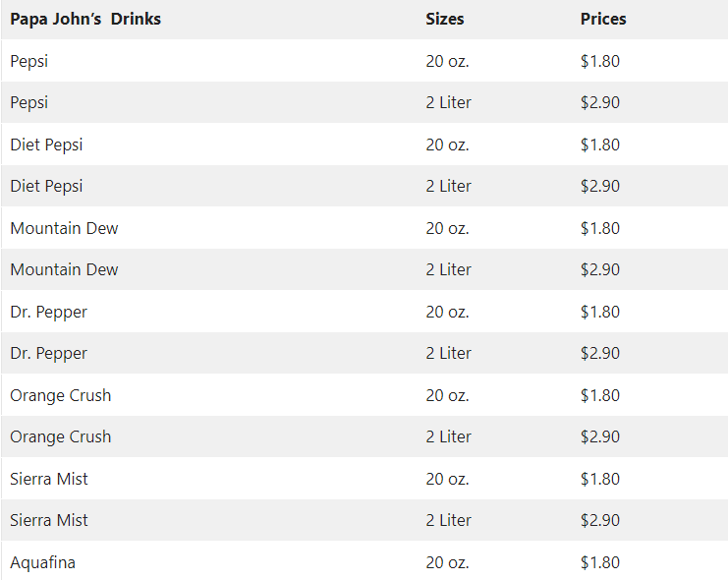The image size is (728, 580).
Task: Select the Mountain Dew 2 Liter size cell
Action: [449, 269]
